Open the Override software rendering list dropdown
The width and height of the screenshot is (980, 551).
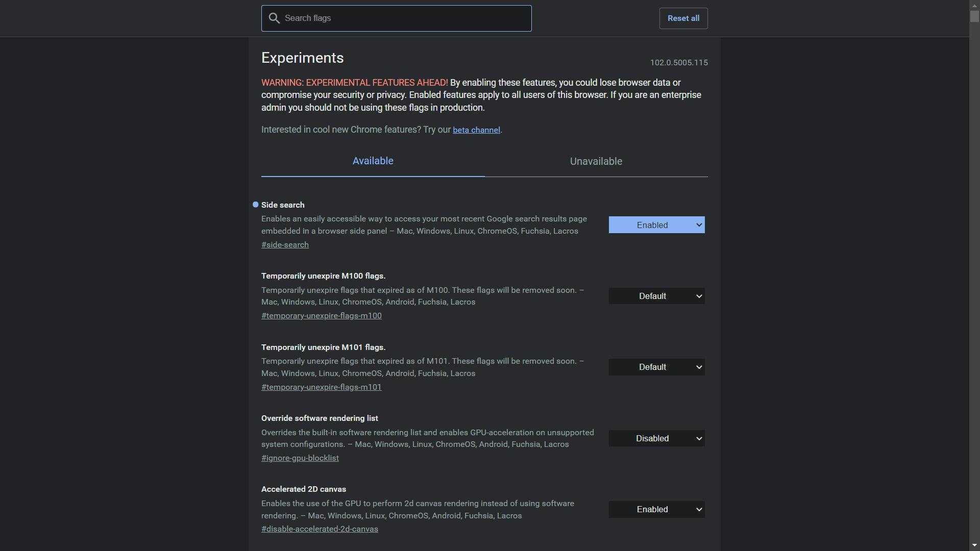(x=656, y=438)
